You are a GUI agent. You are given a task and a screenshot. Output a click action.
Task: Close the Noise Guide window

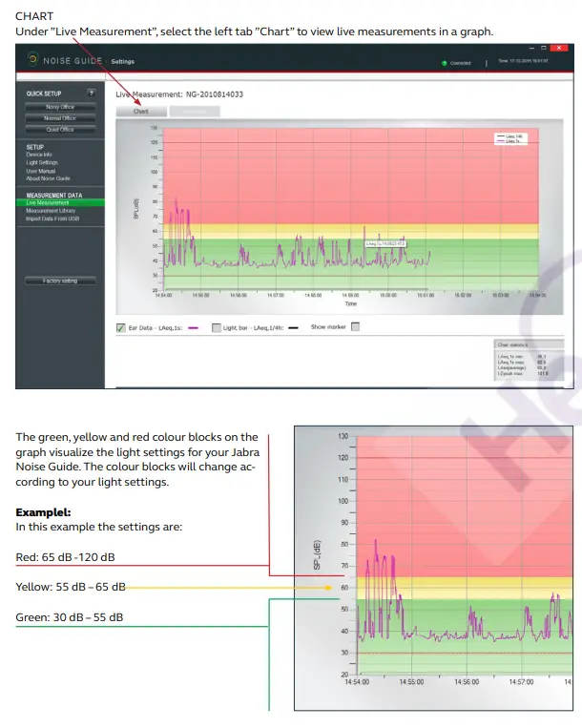[x=559, y=48]
